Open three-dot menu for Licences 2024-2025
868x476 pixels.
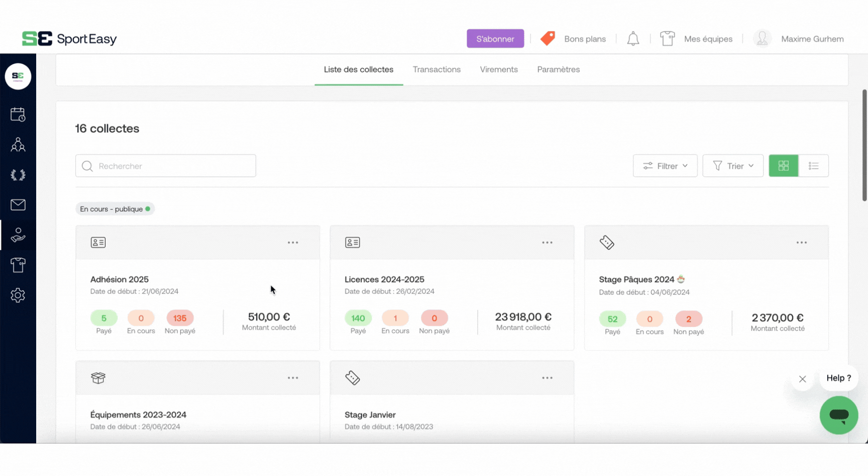(547, 243)
